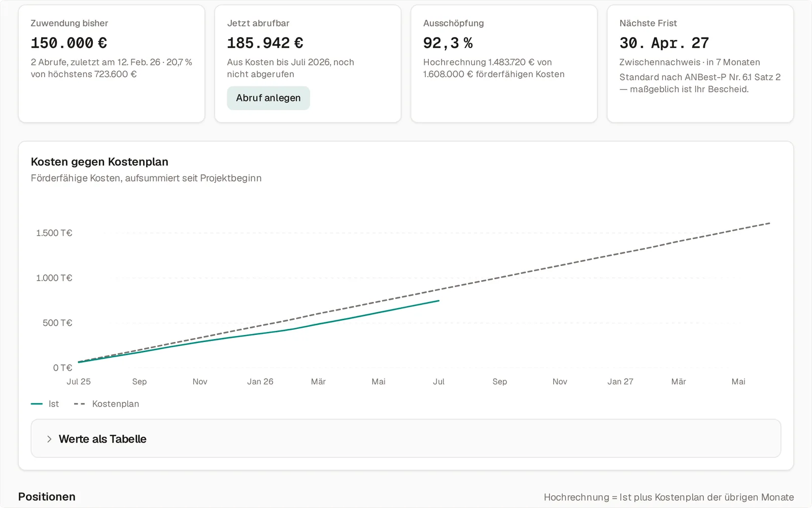The height and width of the screenshot is (508, 812).
Task: Expand the Werte als Tabelle section
Action: tap(405, 438)
